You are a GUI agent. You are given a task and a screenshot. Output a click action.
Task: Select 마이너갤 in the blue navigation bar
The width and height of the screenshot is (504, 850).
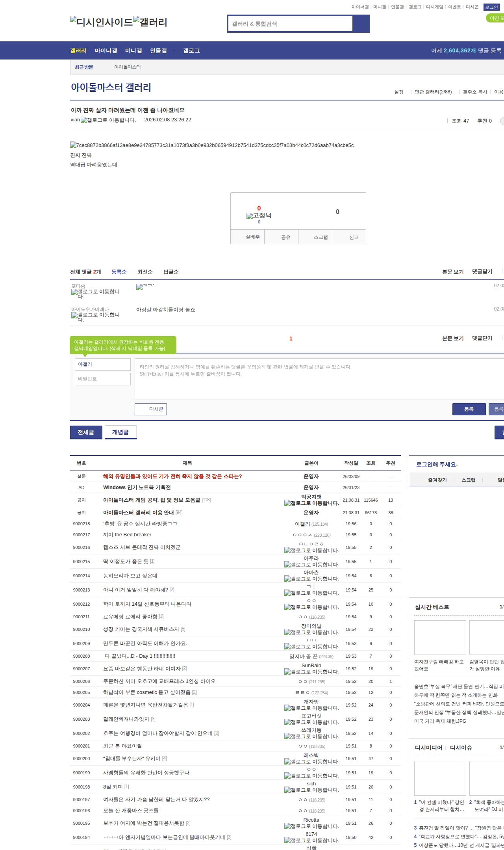pos(106,51)
